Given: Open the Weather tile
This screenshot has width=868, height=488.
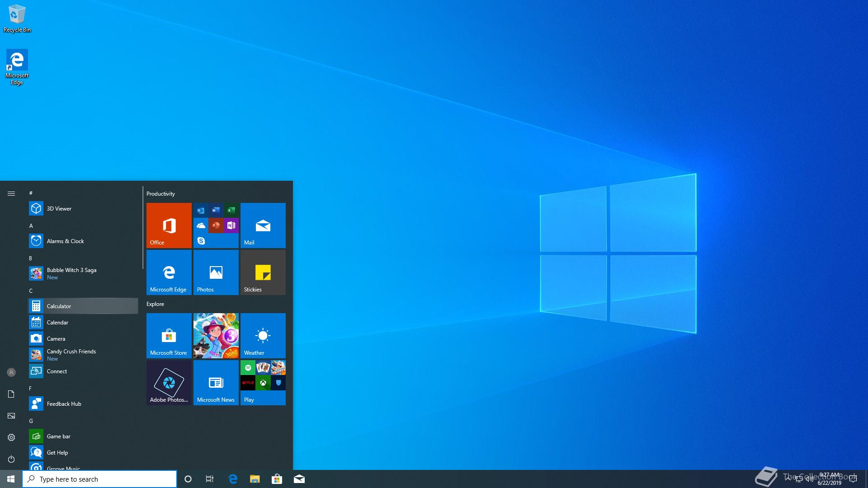Looking at the screenshot, I should click(263, 336).
